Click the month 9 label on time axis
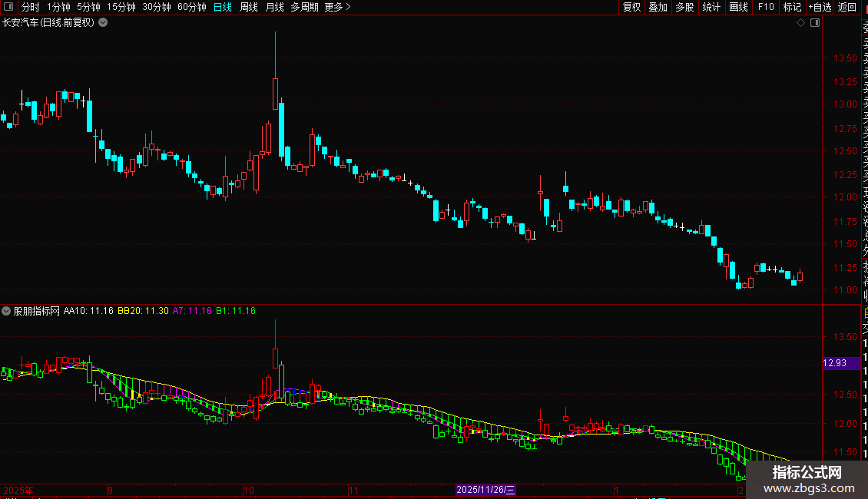Screen dimensions: 868x499 tap(110, 490)
